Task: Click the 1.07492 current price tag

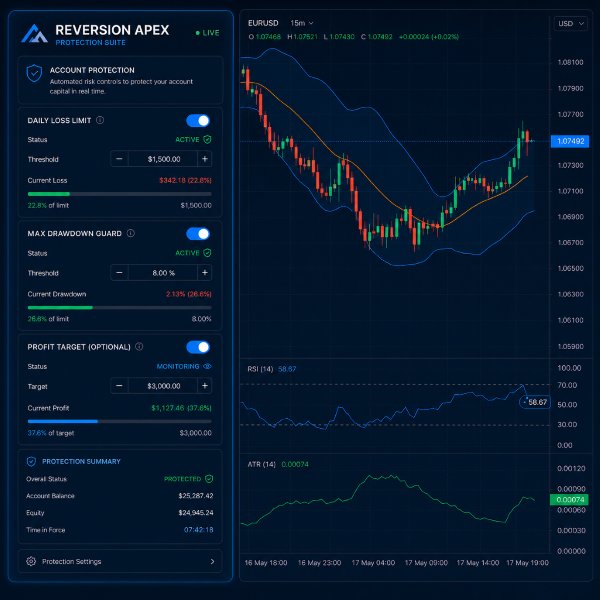Action: pyautogui.click(x=569, y=141)
